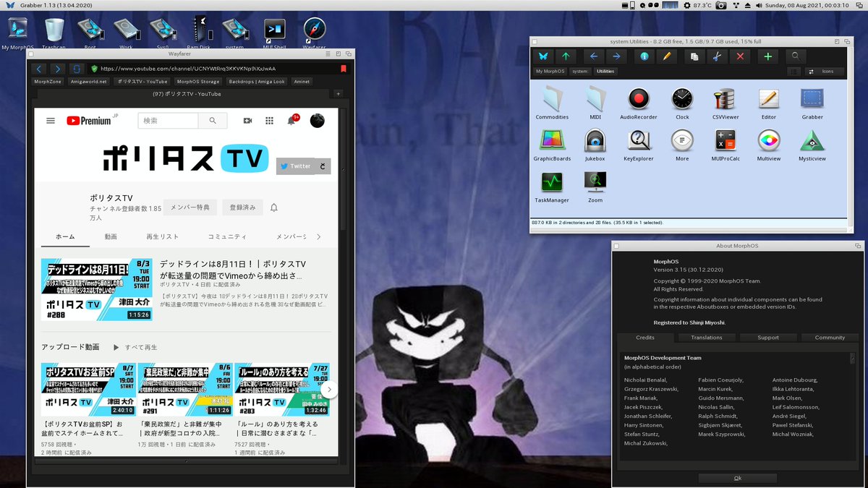
Task: Click the copy icon in Utilities toolbar
Action: [x=694, y=56]
